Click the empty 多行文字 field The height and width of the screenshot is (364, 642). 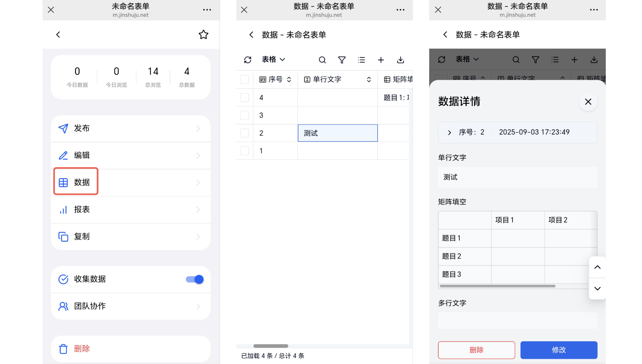517,321
